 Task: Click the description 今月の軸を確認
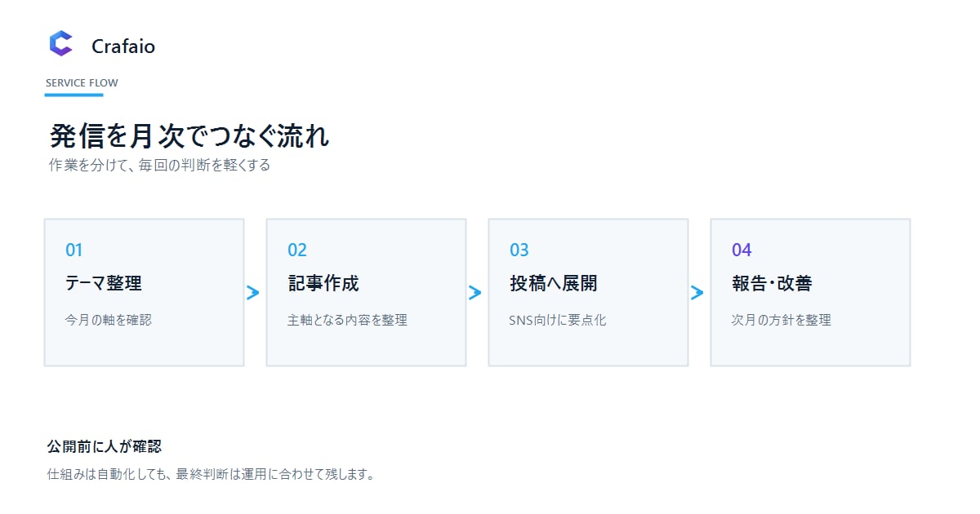point(109,320)
